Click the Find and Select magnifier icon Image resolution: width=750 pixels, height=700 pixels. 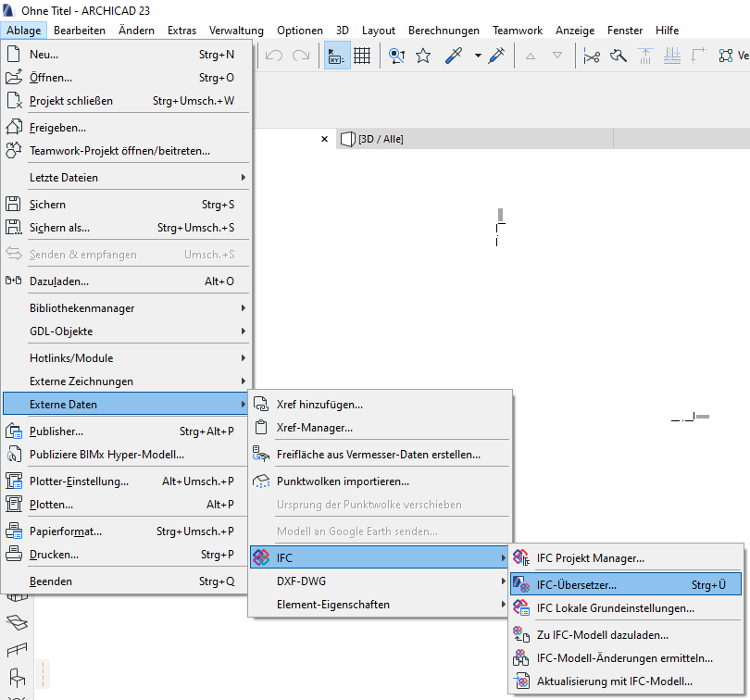(396, 56)
